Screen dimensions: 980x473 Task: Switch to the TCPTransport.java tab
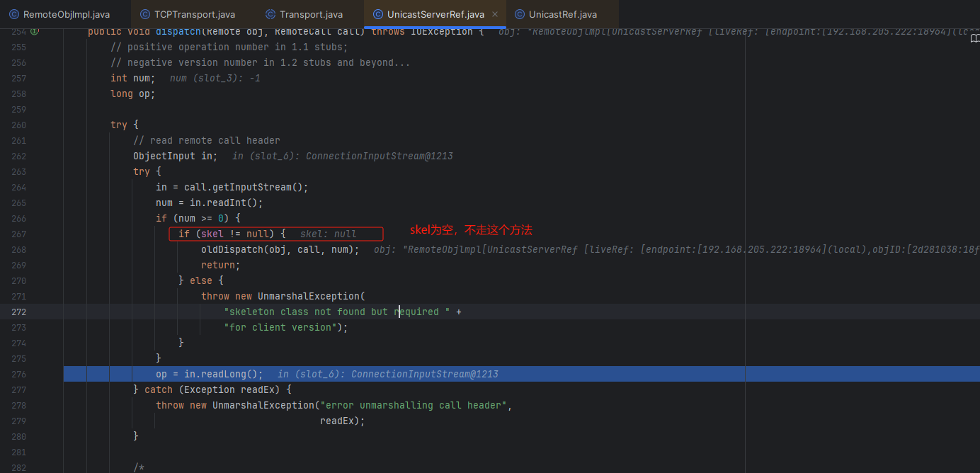194,14
